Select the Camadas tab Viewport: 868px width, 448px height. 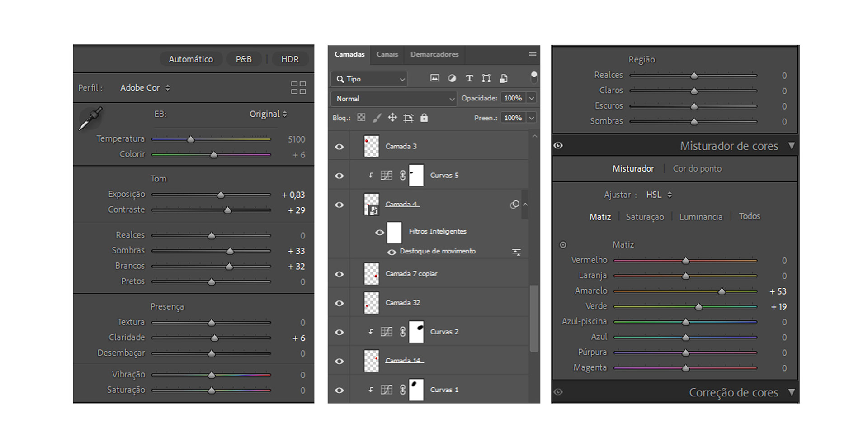[349, 54]
